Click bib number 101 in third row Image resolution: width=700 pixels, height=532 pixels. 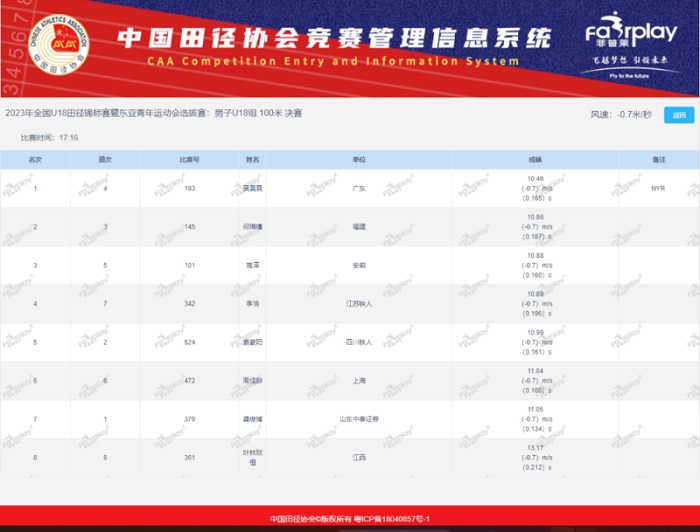tap(189, 265)
